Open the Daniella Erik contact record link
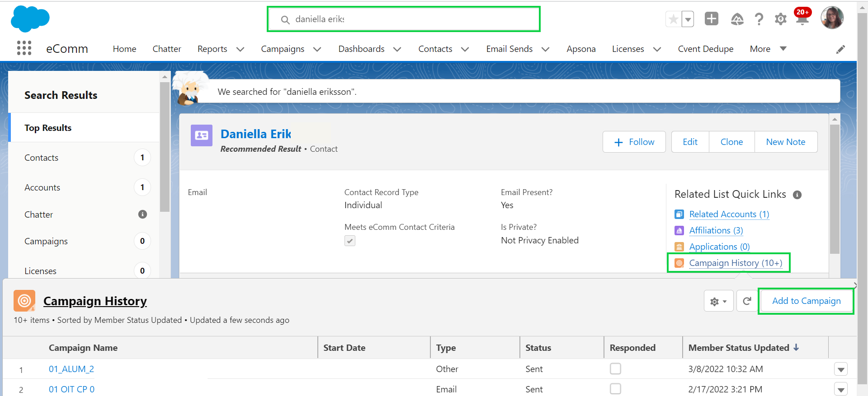This screenshot has width=868, height=396. click(x=256, y=134)
